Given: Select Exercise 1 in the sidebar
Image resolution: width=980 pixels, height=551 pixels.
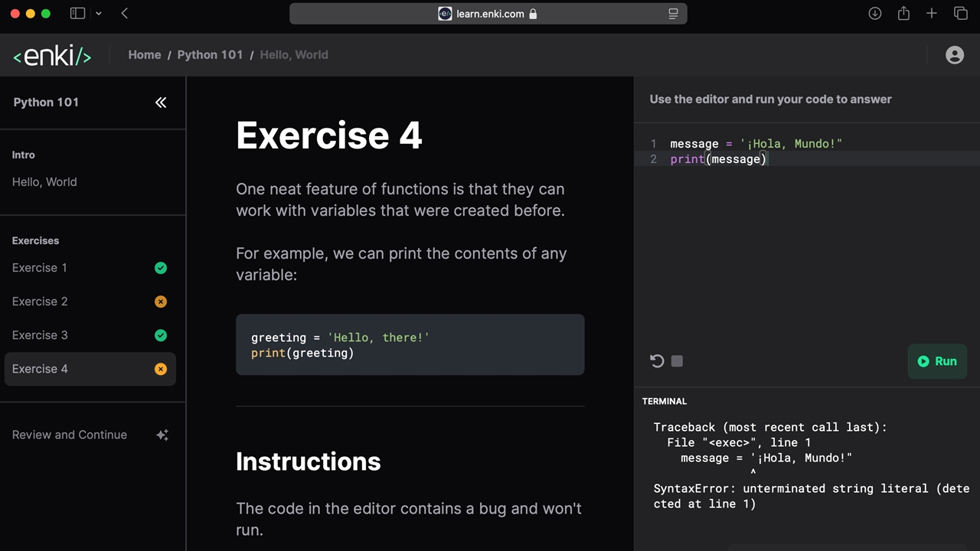Looking at the screenshot, I should (x=40, y=268).
